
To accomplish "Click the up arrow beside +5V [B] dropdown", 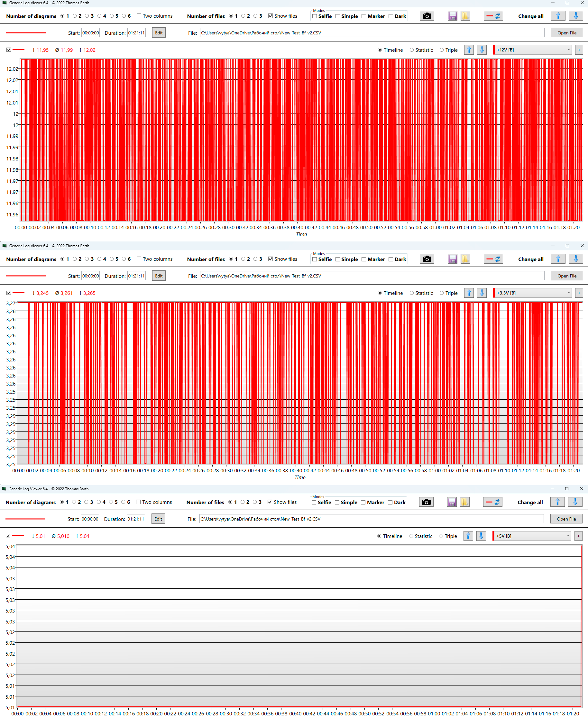I will [468, 536].
